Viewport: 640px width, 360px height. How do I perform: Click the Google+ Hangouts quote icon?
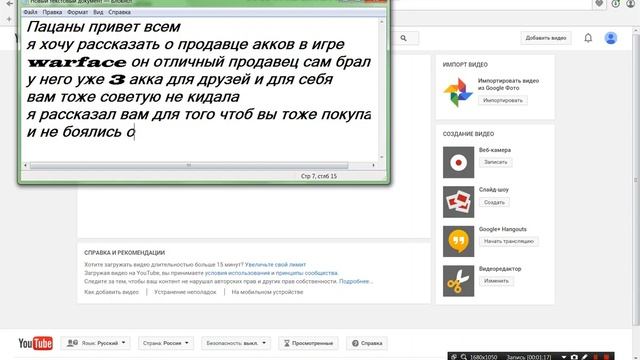click(458, 241)
